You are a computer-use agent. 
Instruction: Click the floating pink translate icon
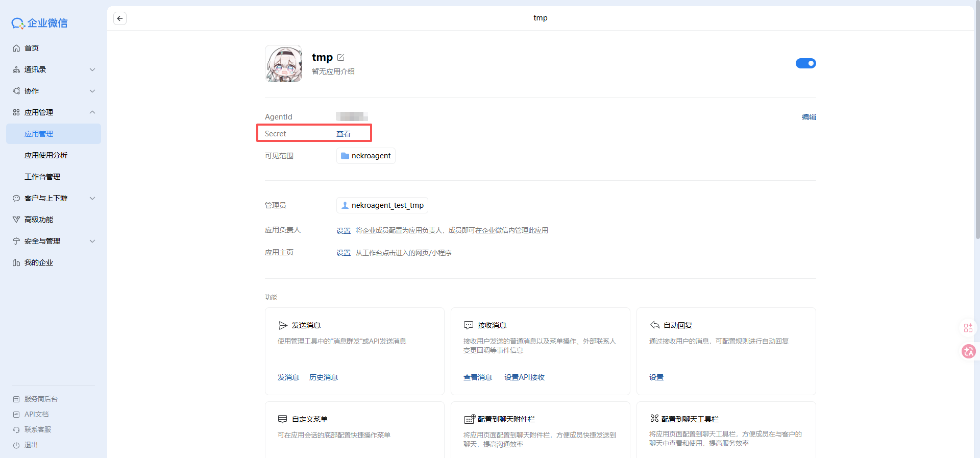[x=968, y=351]
